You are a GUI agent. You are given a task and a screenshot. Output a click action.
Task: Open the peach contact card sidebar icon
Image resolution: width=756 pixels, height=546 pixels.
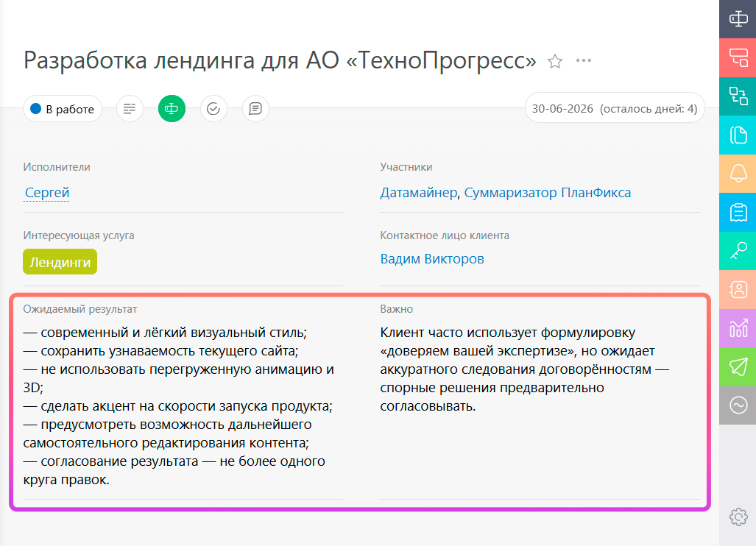point(738,289)
